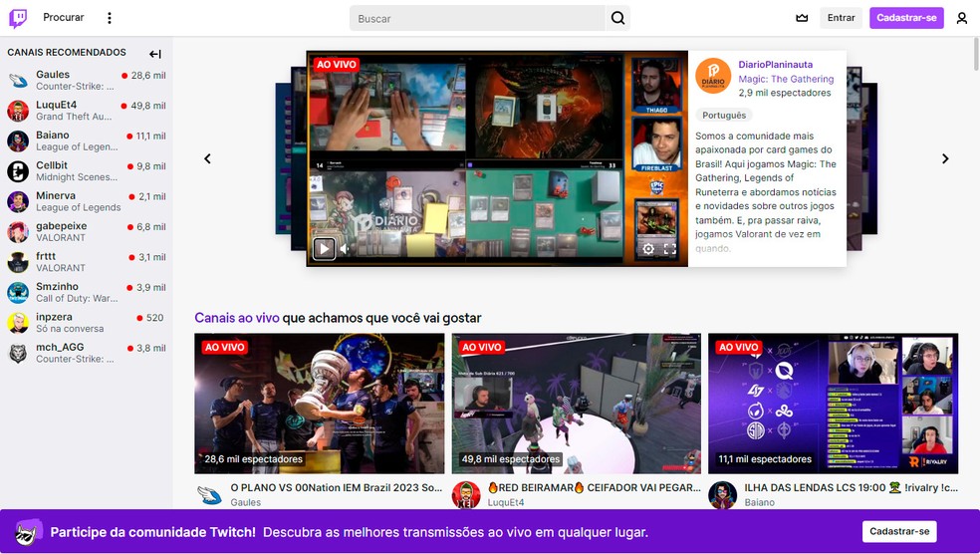Open the Prime crown loot icon
Image resolution: width=980 pixels, height=554 pixels.
(x=802, y=18)
